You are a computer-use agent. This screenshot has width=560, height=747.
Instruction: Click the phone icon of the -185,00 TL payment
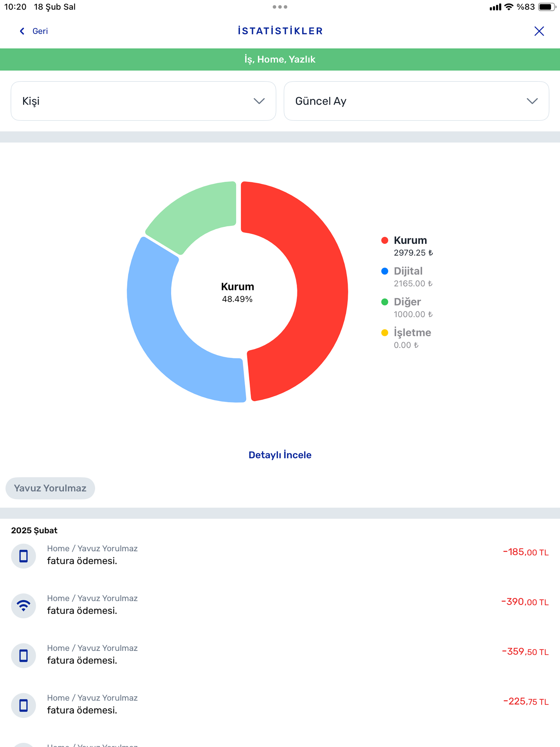[x=24, y=556]
